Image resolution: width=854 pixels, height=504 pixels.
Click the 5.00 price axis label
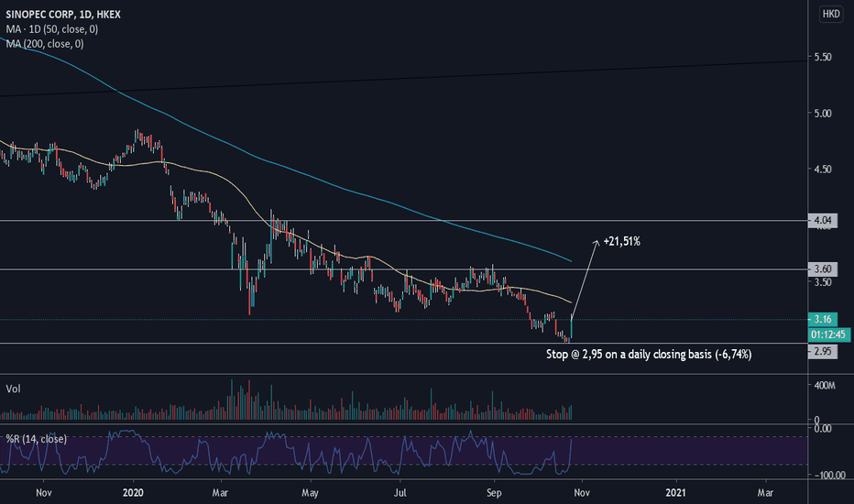point(823,114)
